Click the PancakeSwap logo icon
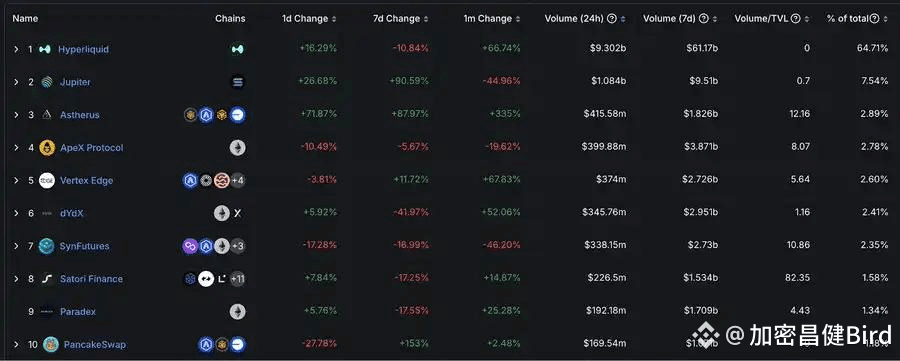This screenshot has height=361, width=900. tap(51, 344)
